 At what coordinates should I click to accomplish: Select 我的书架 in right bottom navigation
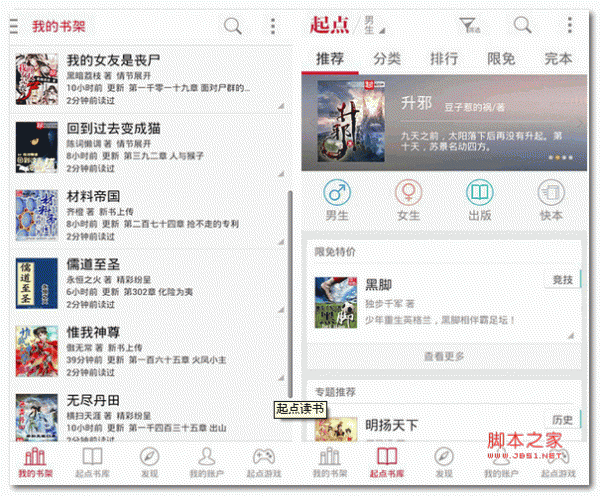point(330,462)
